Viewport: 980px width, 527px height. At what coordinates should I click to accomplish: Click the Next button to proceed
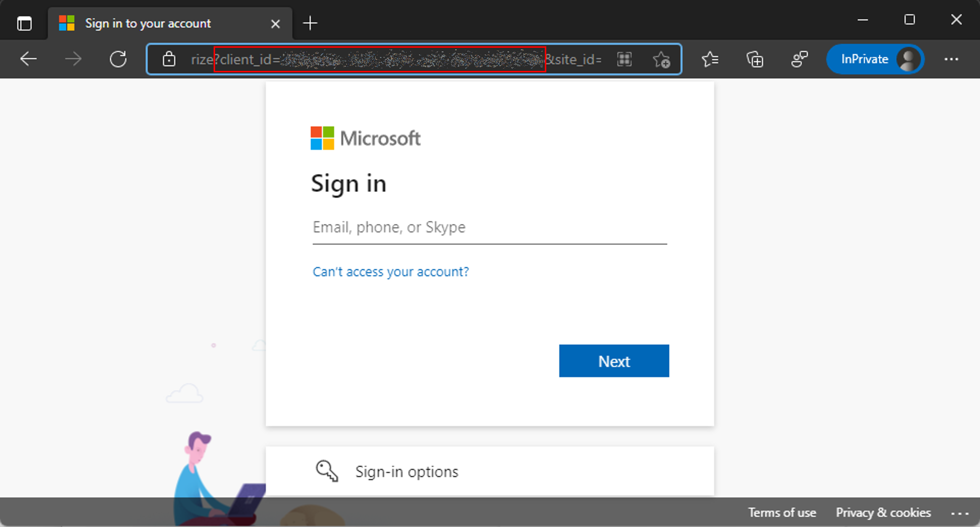click(x=614, y=361)
